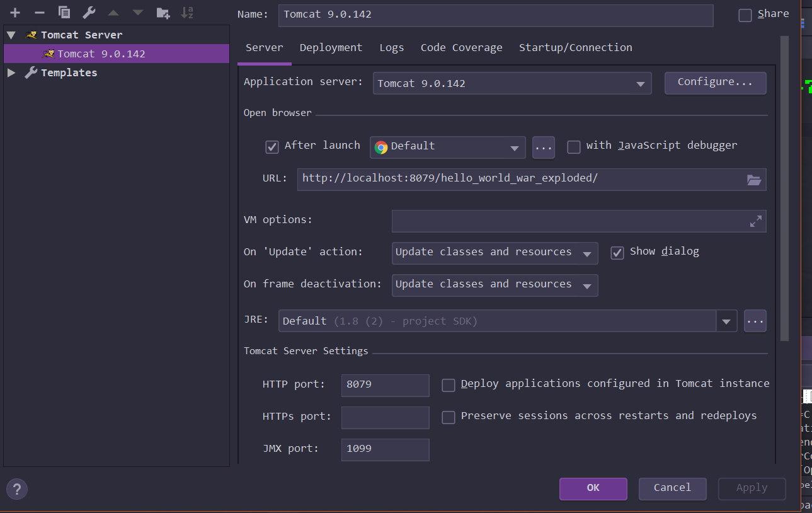Copy the selected configuration
The height and width of the screenshot is (513, 812).
point(64,13)
